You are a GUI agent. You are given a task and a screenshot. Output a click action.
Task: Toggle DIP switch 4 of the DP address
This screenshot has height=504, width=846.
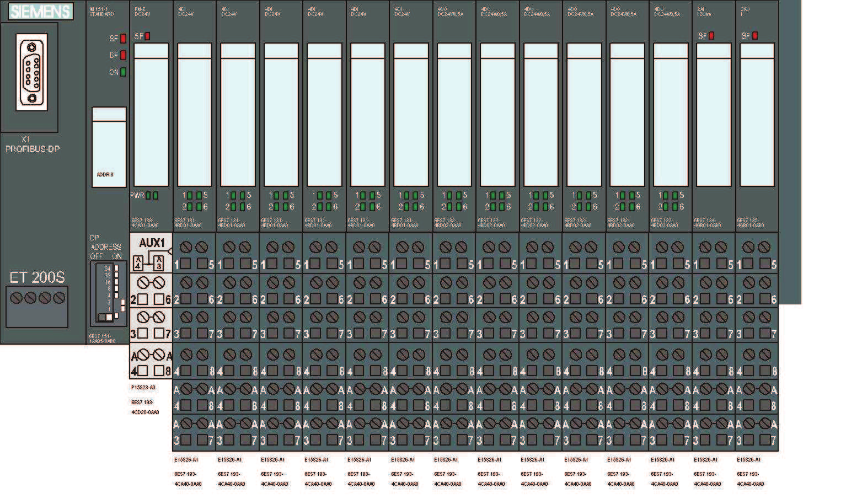coord(116,295)
